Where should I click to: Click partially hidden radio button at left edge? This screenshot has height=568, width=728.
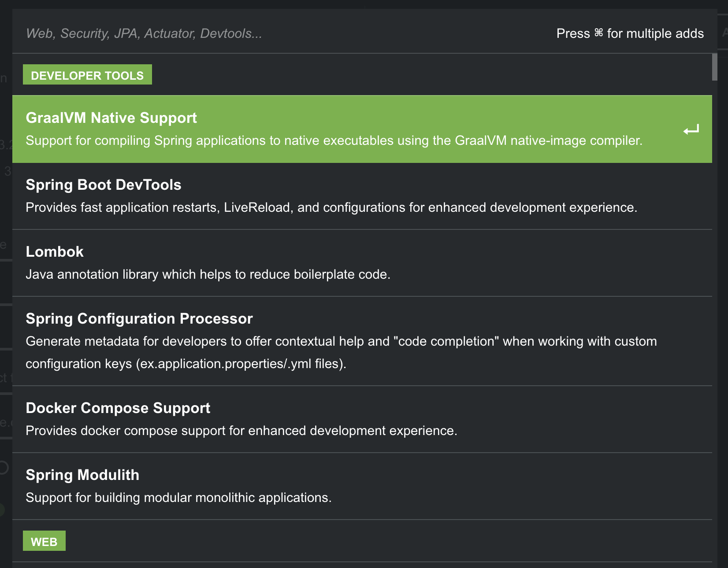(x=4, y=468)
